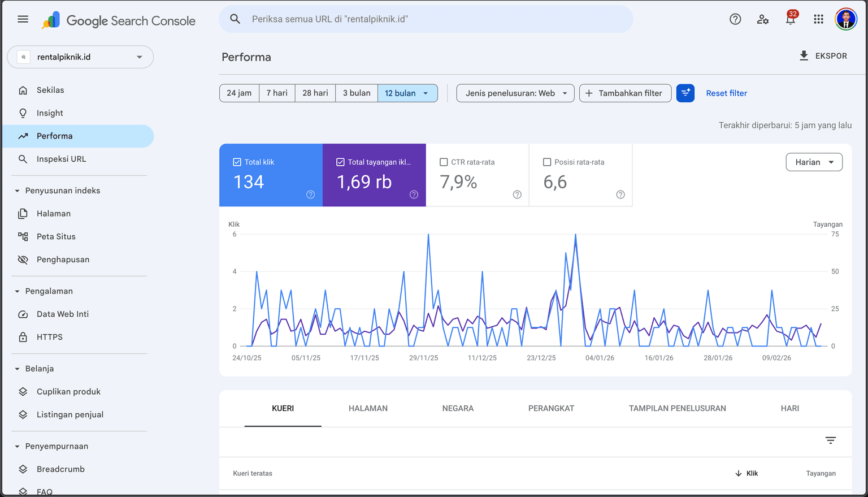Click the EKSPOR button
The height and width of the screenshot is (497, 868).
823,55
